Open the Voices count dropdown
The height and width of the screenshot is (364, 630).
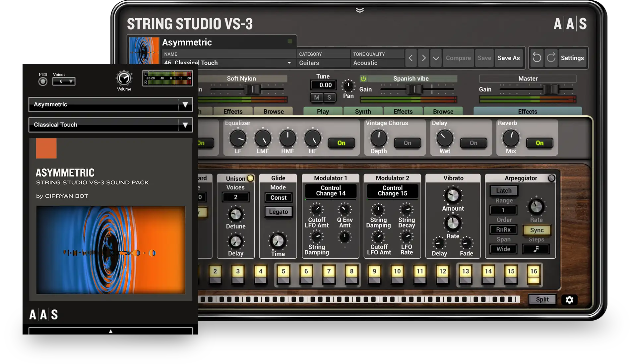(64, 81)
